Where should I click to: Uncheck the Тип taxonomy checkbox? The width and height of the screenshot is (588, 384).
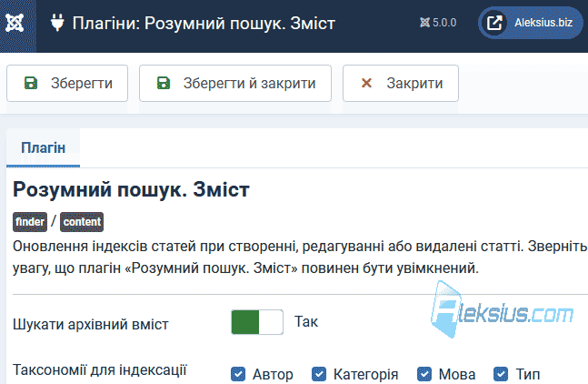501,374
